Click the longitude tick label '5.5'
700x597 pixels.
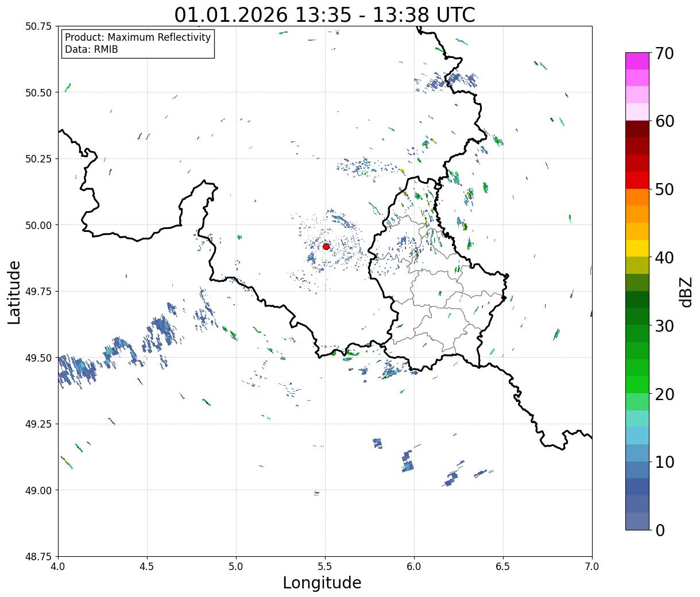tap(325, 566)
